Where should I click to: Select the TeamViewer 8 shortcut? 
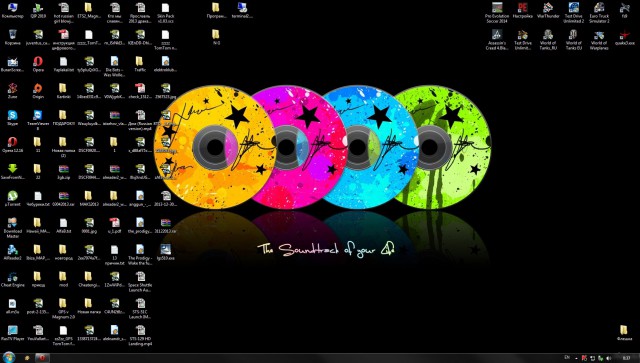click(38, 120)
